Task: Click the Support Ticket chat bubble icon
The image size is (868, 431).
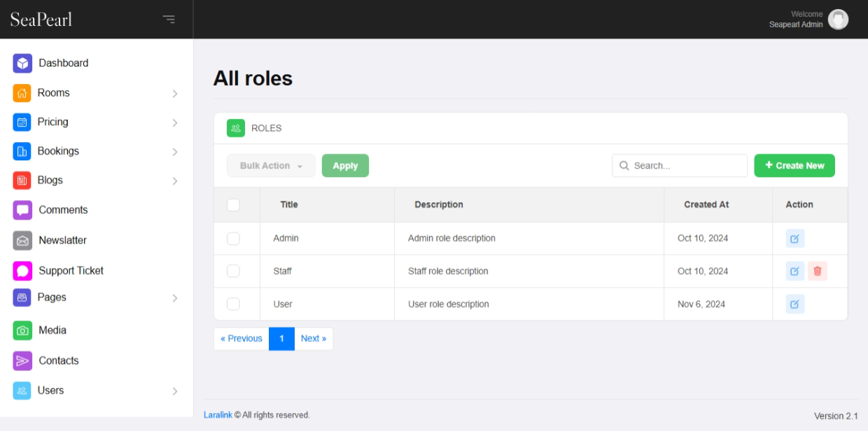Action: 22,271
